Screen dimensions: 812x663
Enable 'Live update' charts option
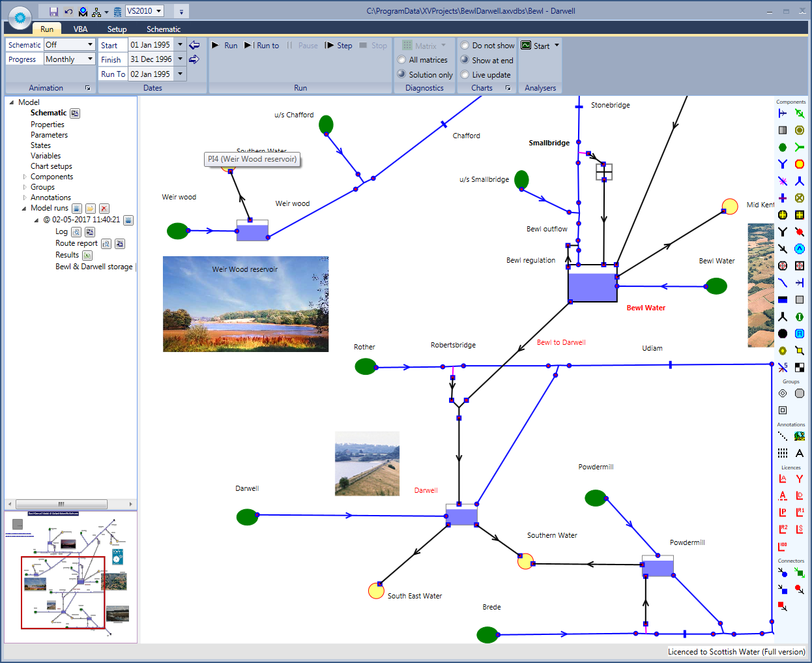[x=465, y=75]
